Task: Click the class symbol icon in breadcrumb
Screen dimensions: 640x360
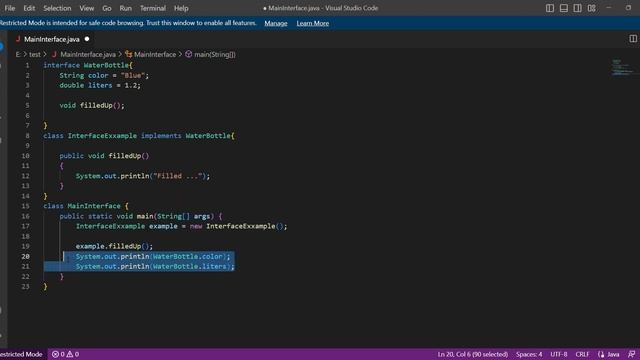Action: pyautogui.click(x=129, y=54)
